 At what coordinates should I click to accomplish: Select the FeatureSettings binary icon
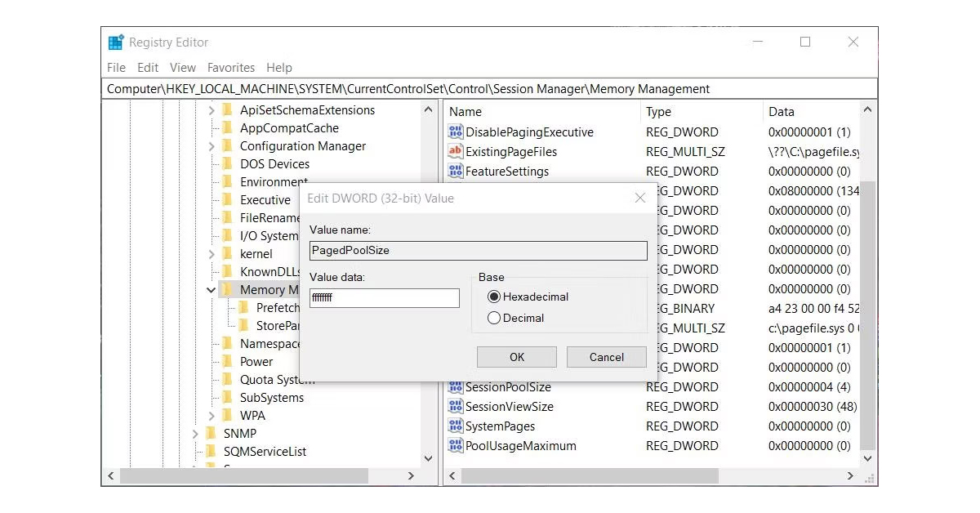(457, 171)
